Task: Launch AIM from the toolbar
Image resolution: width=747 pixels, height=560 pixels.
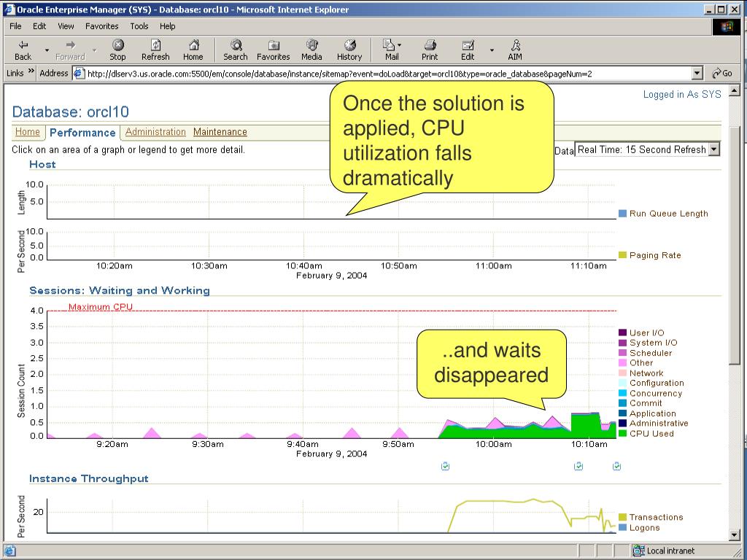Action: click(x=515, y=50)
